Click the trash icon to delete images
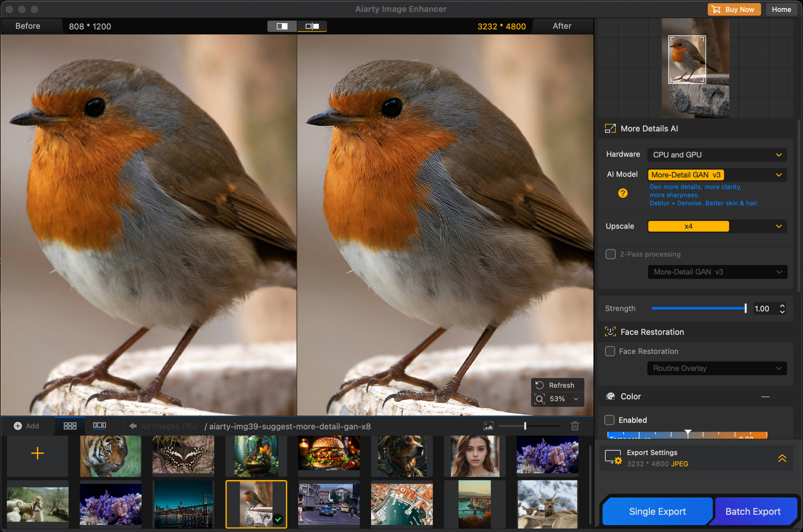Image resolution: width=803 pixels, height=532 pixels. click(x=575, y=426)
